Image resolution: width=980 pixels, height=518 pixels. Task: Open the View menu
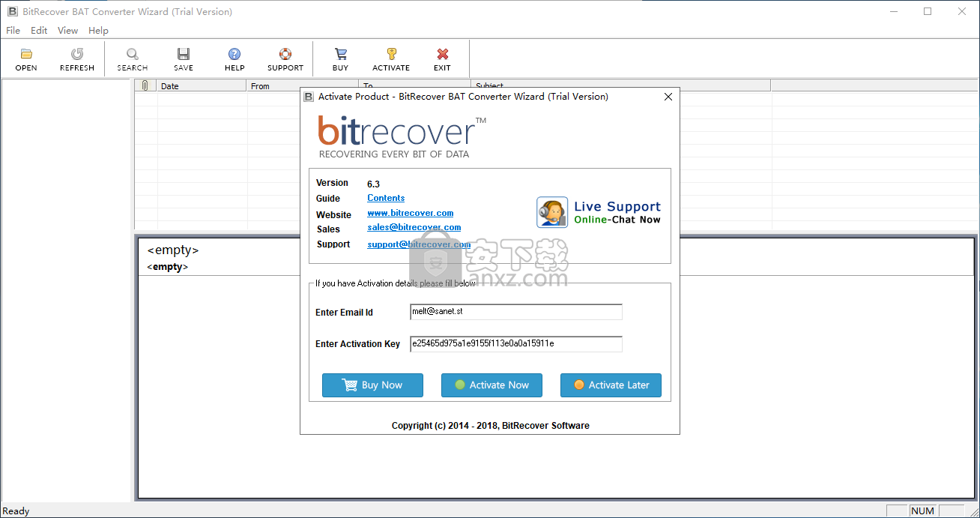[x=67, y=31]
